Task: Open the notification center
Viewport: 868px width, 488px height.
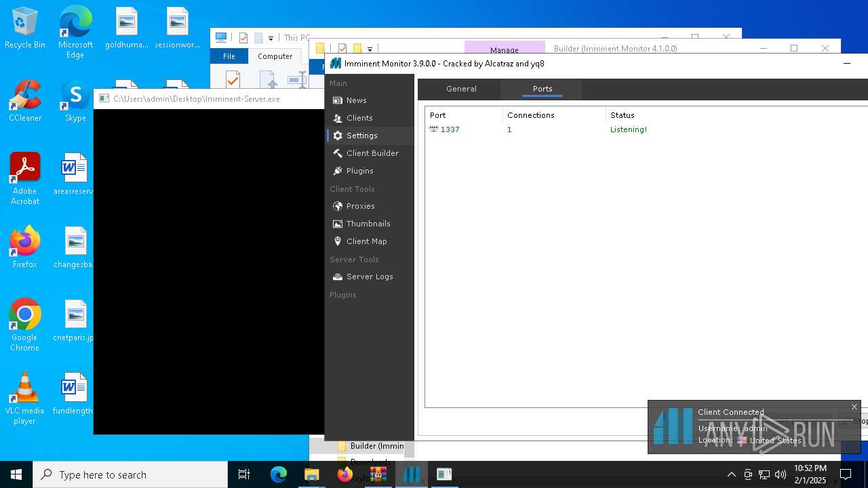Action: click(846, 474)
